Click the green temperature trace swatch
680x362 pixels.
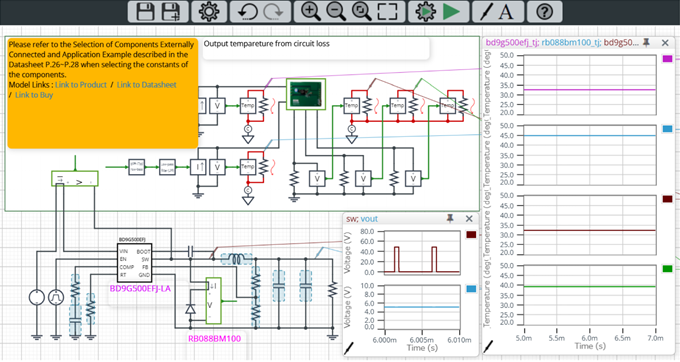[x=667, y=269]
